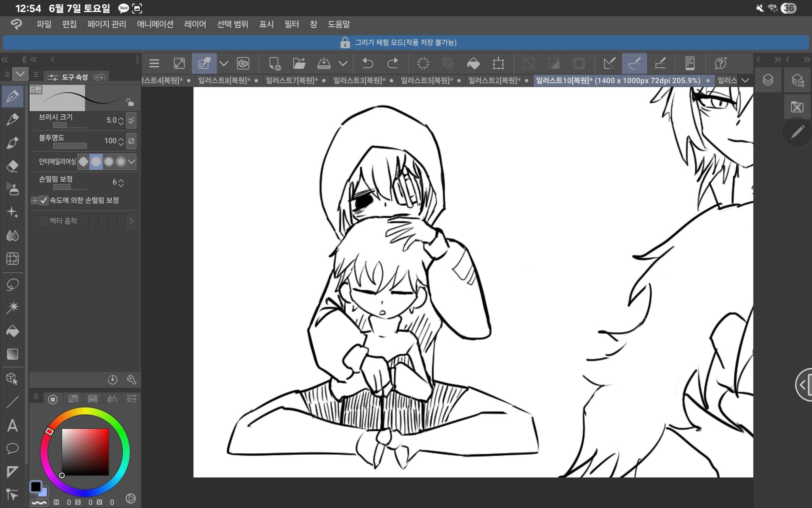Increase the brush size stepper
This screenshot has height=508, width=812.
[121, 118]
